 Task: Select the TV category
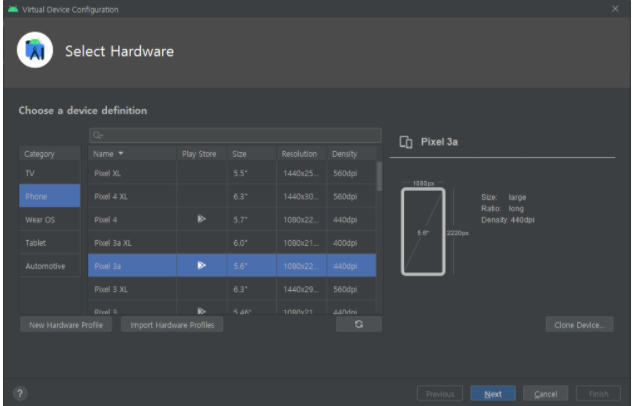coord(50,173)
